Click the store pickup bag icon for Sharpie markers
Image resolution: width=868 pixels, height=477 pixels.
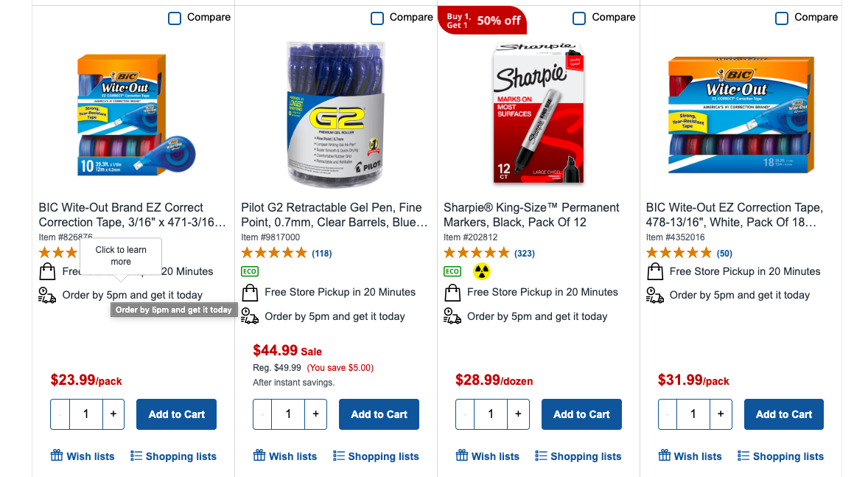[x=452, y=293]
